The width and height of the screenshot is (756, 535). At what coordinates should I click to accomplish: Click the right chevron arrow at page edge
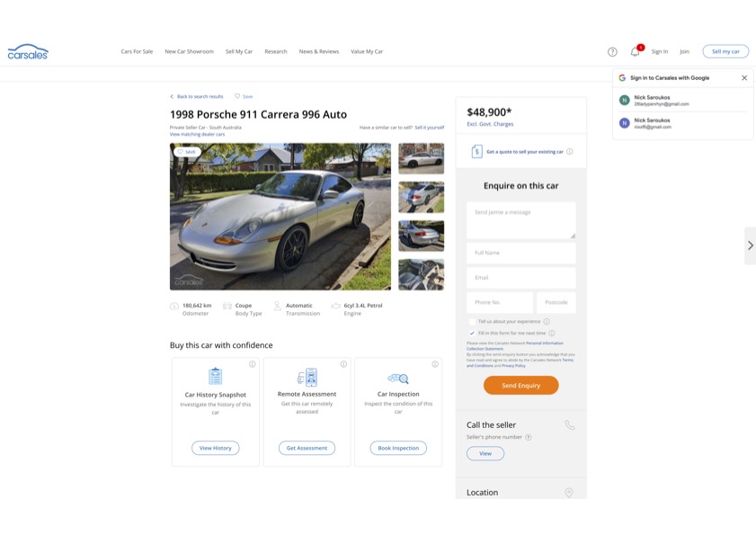(751, 245)
